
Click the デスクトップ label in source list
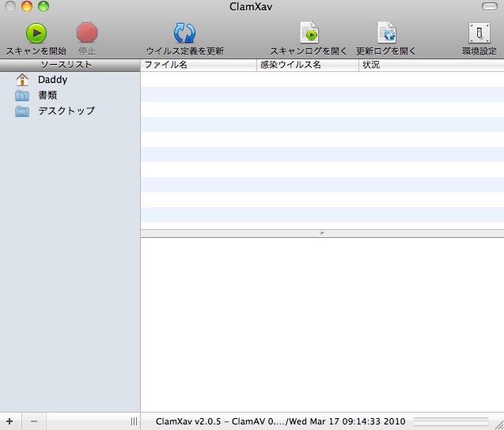pos(66,111)
